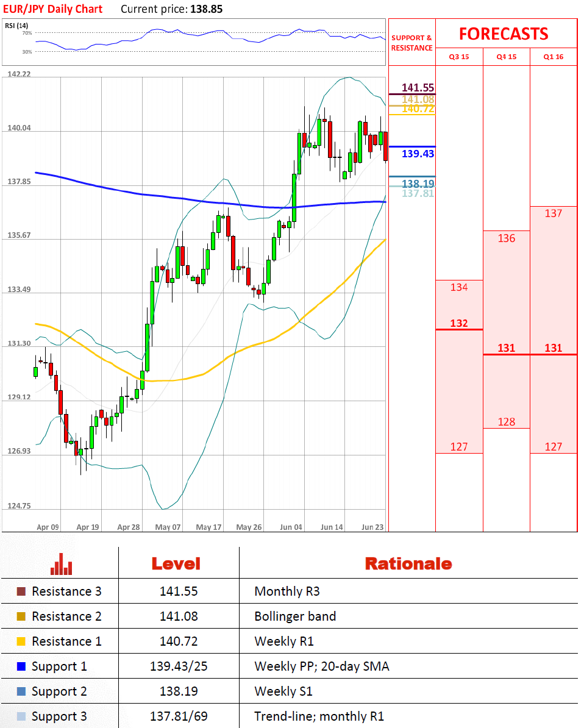The width and height of the screenshot is (584, 728).
Task: Click the Jun 04 date axis label
Action: click(291, 527)
